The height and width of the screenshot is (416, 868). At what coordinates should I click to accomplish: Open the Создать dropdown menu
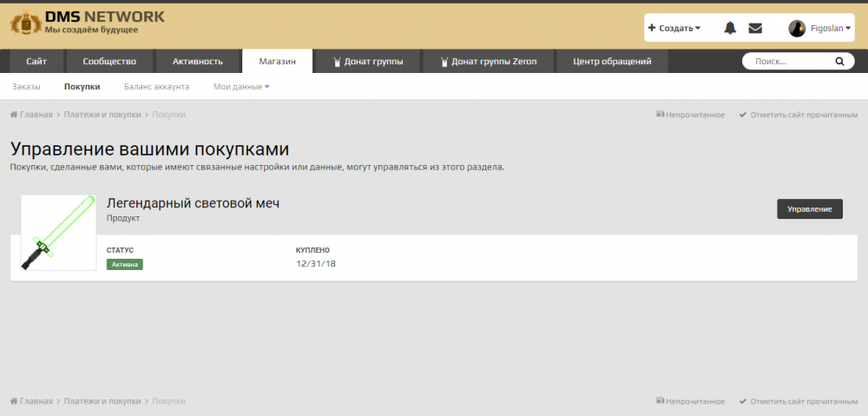674,29
